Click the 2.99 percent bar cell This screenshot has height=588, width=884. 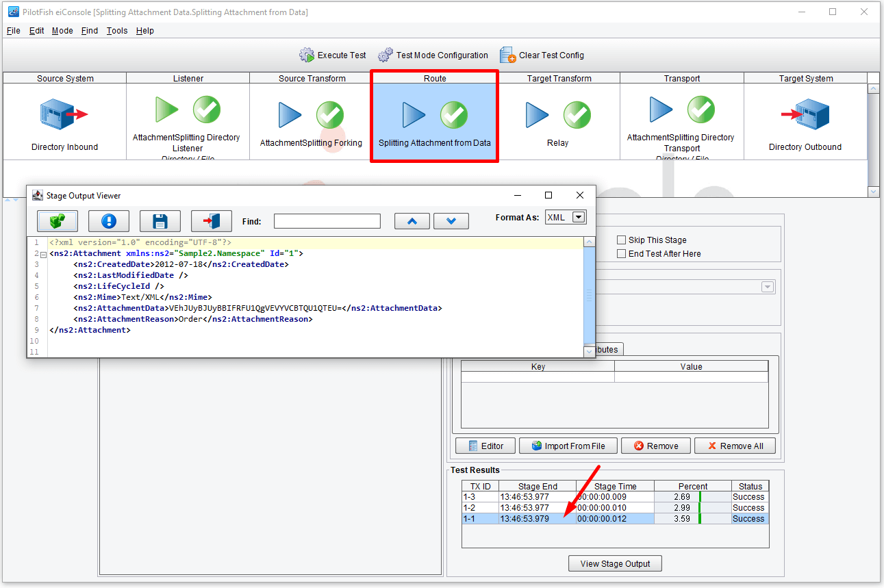coord(693,508)
